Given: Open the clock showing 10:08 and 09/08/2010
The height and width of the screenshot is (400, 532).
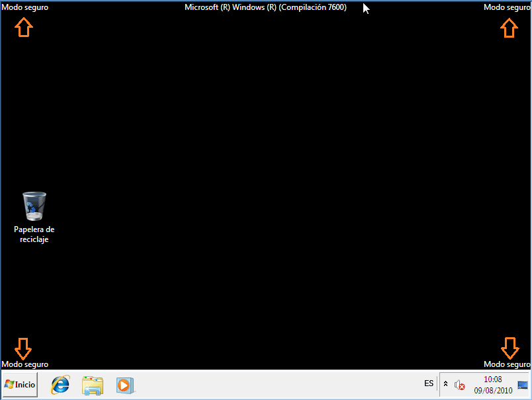Looking at the screenshot, I should pos(493,384).
